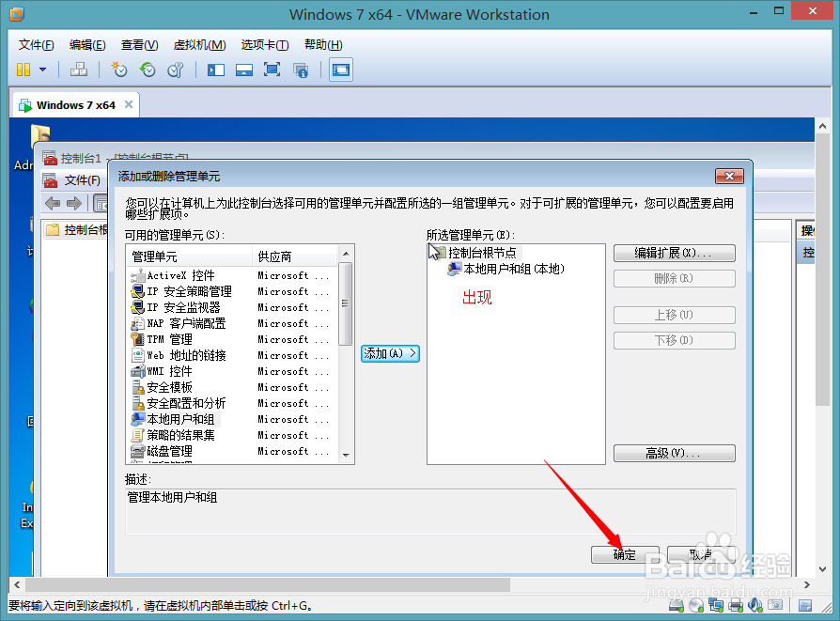The height and width of the screenshot is (621, 840).
Task: Click the CD/DVD drive status icon
Action: [696, 605]
